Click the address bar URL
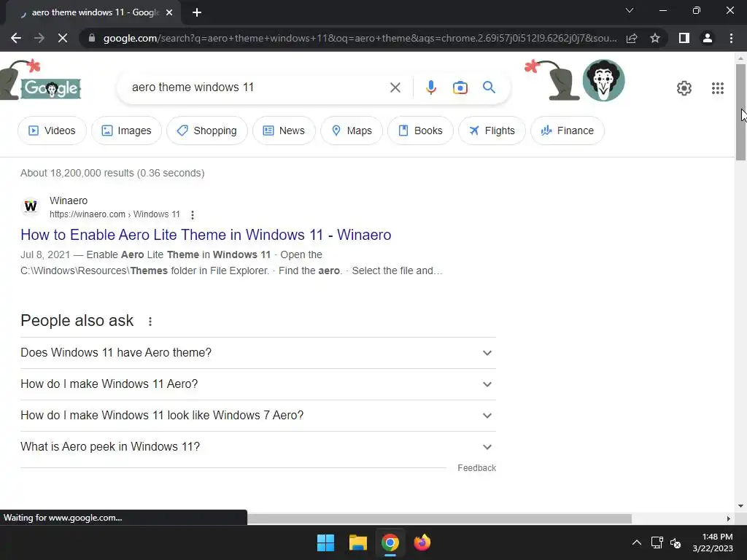Image resolution: width=747 pixels, height=560 pixels. pos(360,38)
